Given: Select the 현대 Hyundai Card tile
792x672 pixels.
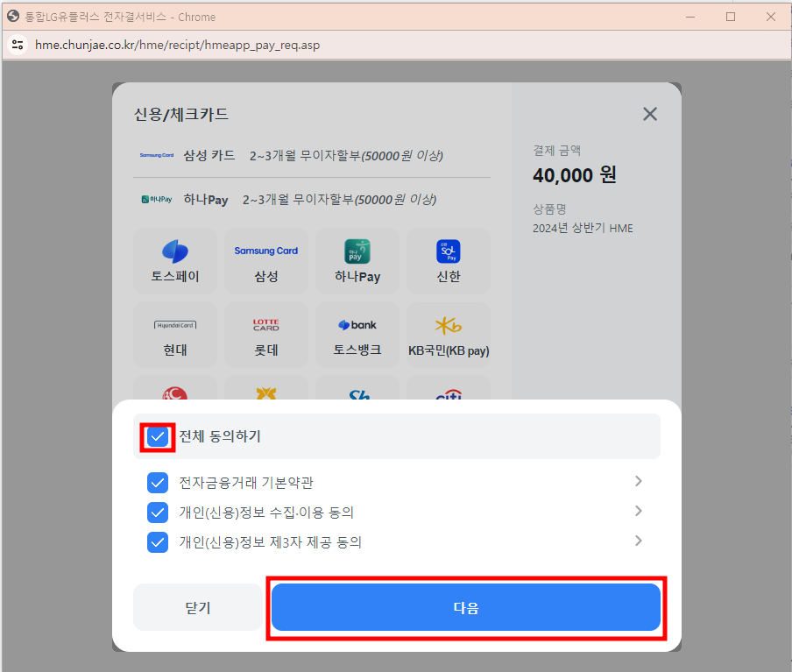Looking at the screenshot, I should tap(174, 335).
